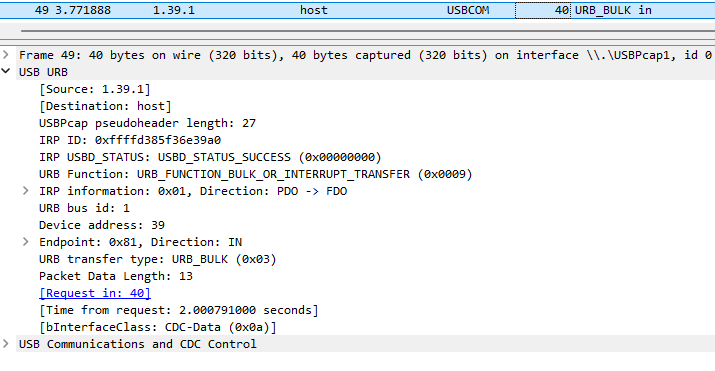Collapse the USB URB section

[5, 71]
